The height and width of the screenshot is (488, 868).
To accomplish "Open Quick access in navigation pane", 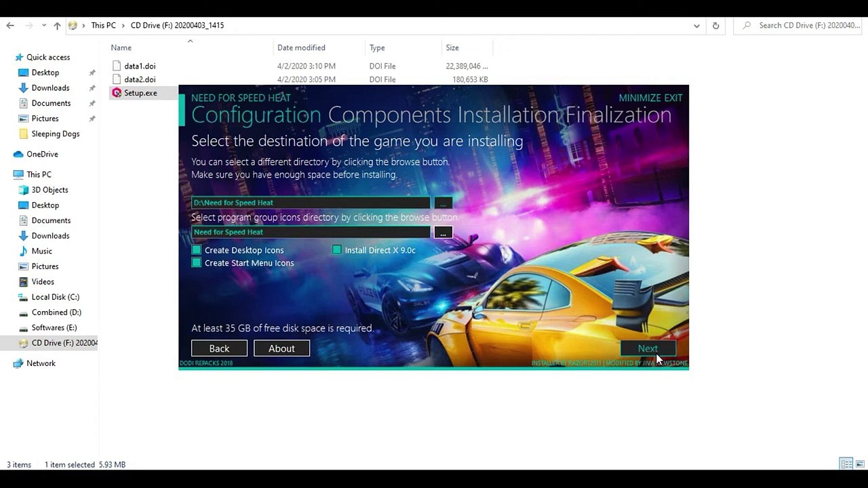I will point(47,58).
